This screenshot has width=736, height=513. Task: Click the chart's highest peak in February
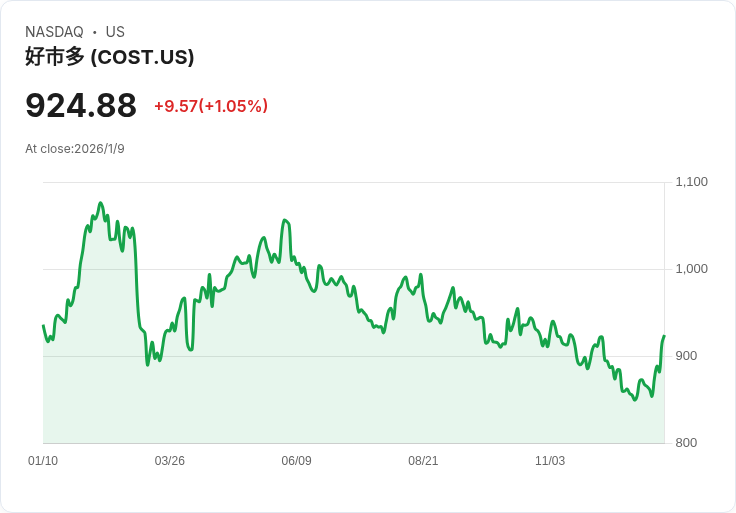(100, 203)
